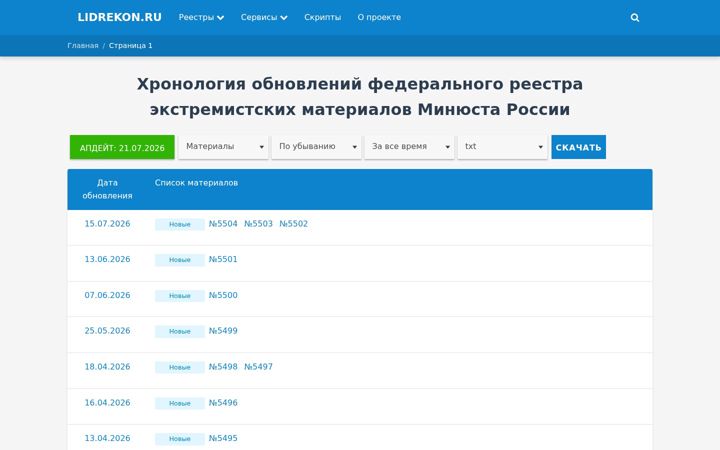Open material №5502
The height and width of the screenshot is (450, 720).
click(x=294, y=224)
